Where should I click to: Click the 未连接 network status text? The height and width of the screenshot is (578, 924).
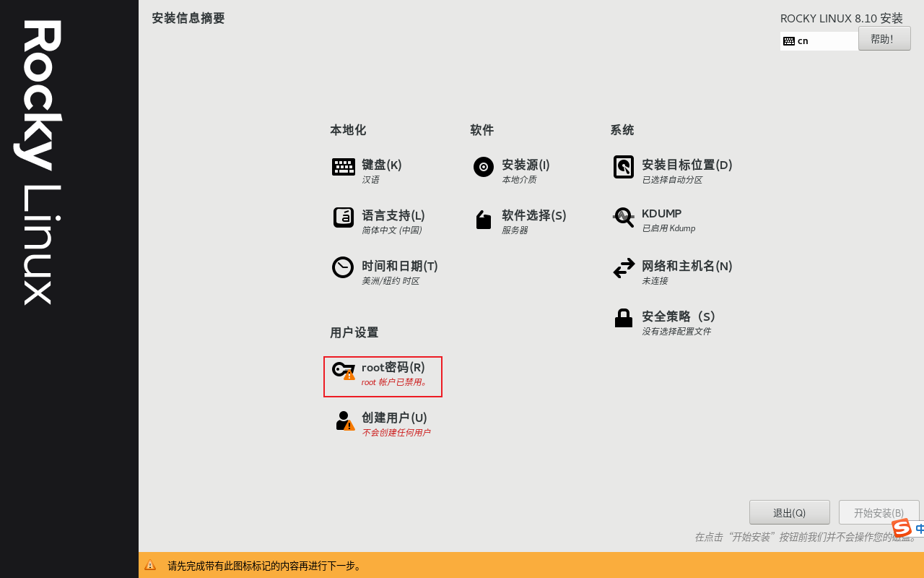click(655, 281)
